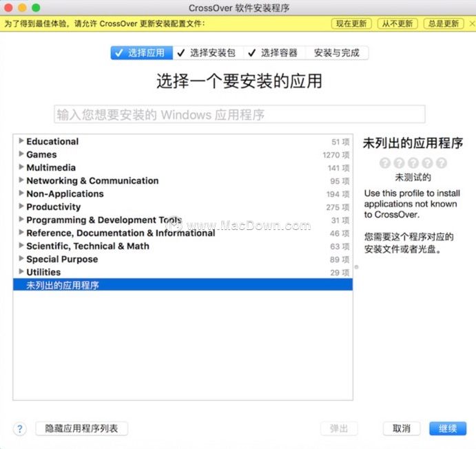Expand Programming & Development Tools category
Screen dimensions: 476x449
click(x=21, y=219)
